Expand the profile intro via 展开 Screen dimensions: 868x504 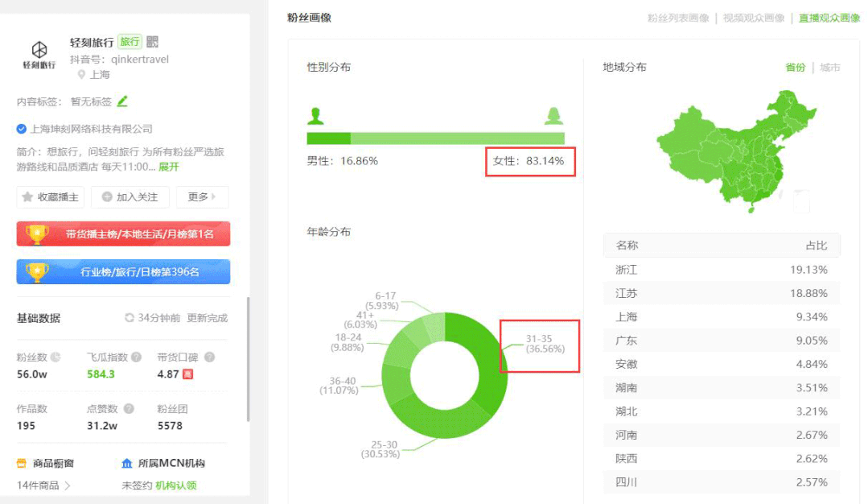(x=169, y=167)
